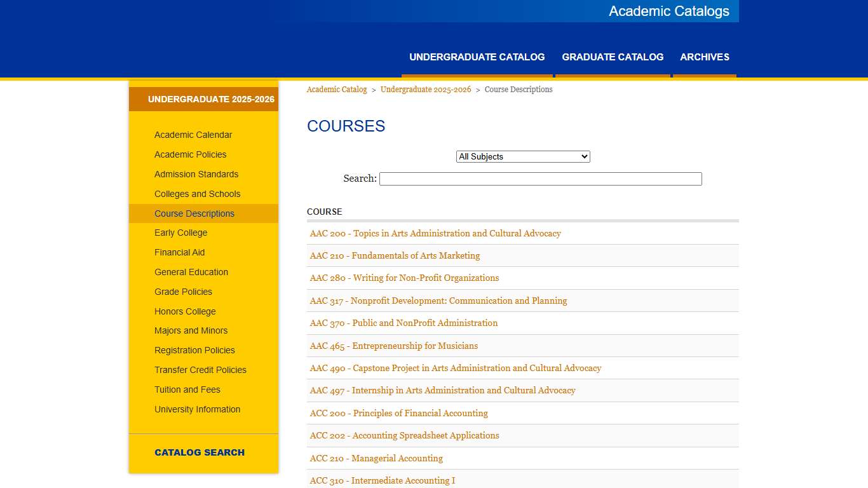Image resolution: width=868 pixels, height=488 pixels.
Task: Select the Archives tab
Action: tap(704, 57)
